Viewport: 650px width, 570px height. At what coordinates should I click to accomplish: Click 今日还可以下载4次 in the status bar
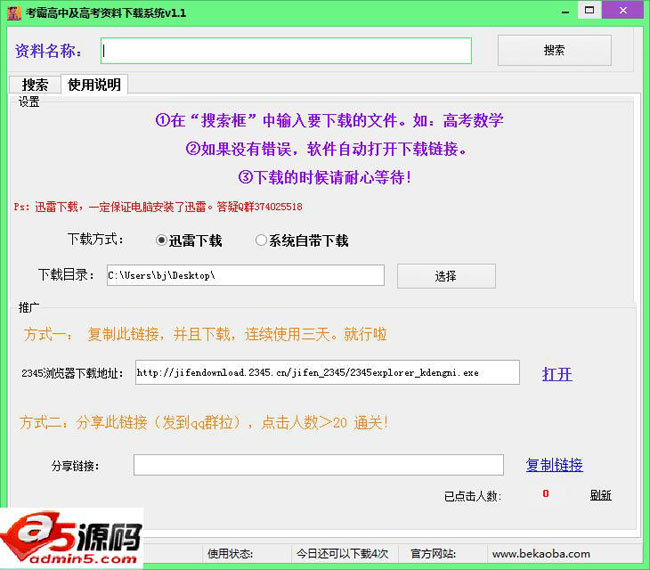click(342, 554)
